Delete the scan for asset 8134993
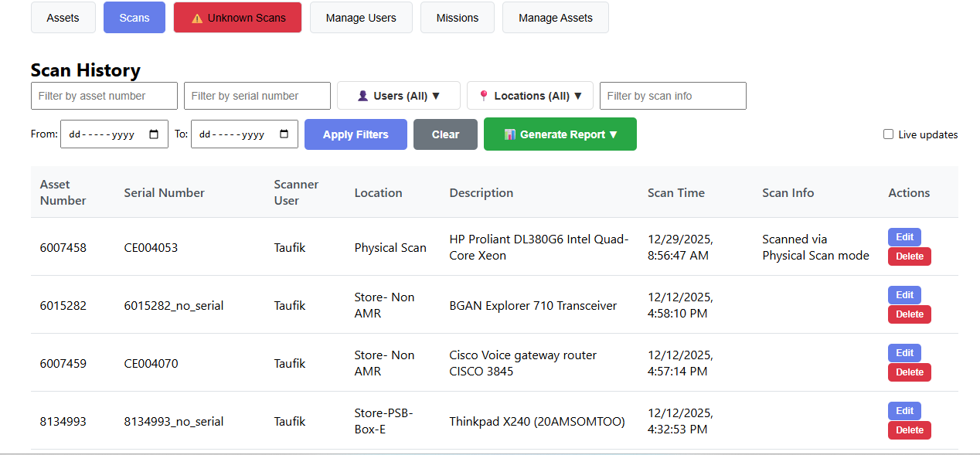This screenshot has width=980, height=455. [x=910, y=430]
